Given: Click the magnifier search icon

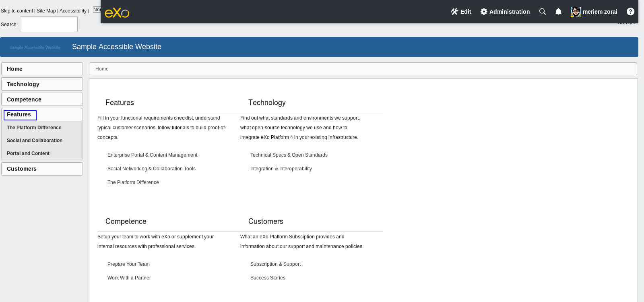Looking at the screenshot, I should click(543, 12).
